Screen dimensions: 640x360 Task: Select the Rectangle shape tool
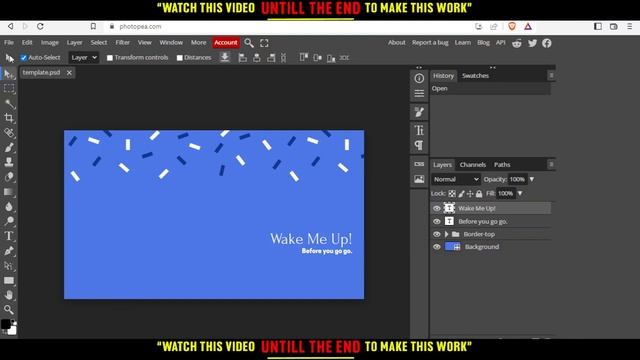coord(9,280)
